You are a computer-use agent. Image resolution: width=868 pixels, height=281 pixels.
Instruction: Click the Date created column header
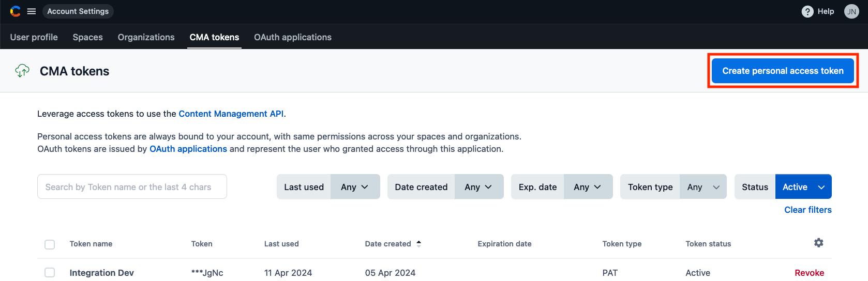pos(388,244)
